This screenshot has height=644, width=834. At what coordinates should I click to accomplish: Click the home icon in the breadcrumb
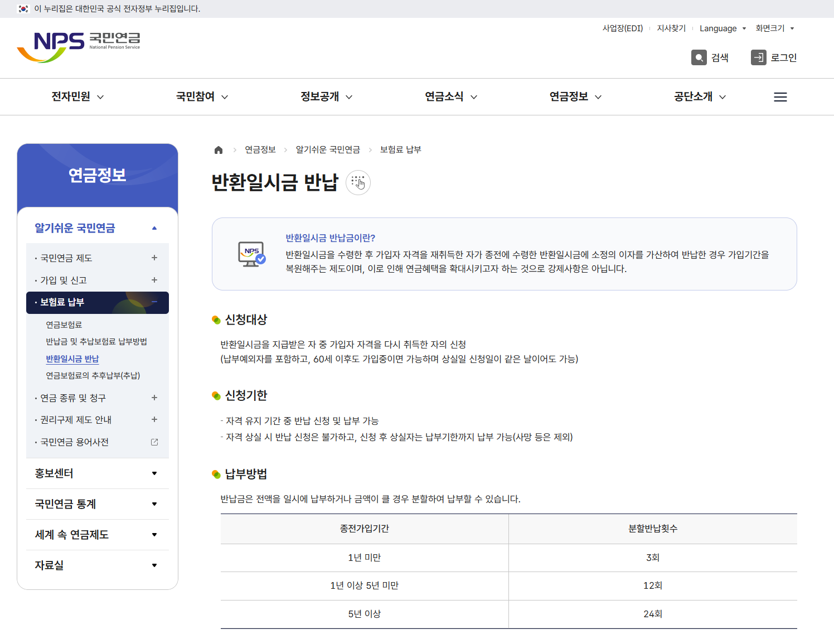point(218,149)
